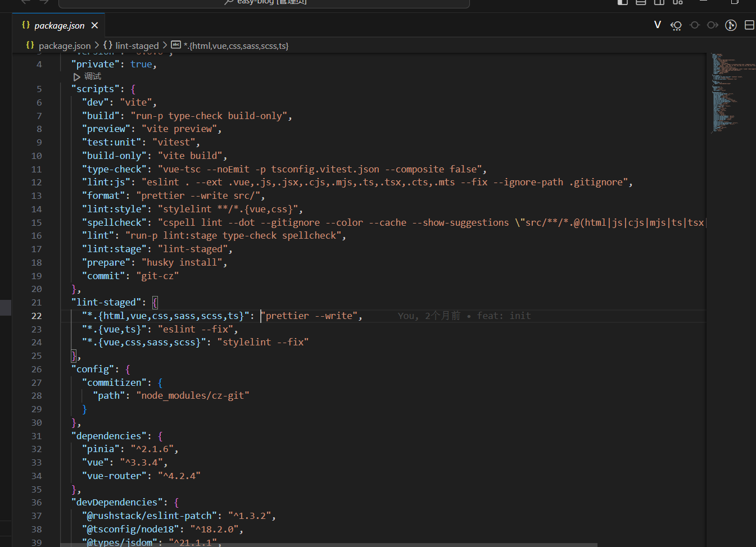Toggle secondary sidebar layout icon in title bar
Image resolution: width=756 pixels, height=547 pixels.
point(659,2)
